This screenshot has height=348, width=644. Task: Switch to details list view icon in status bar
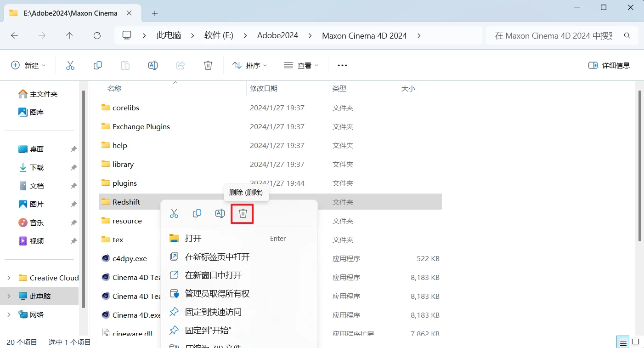623,342
